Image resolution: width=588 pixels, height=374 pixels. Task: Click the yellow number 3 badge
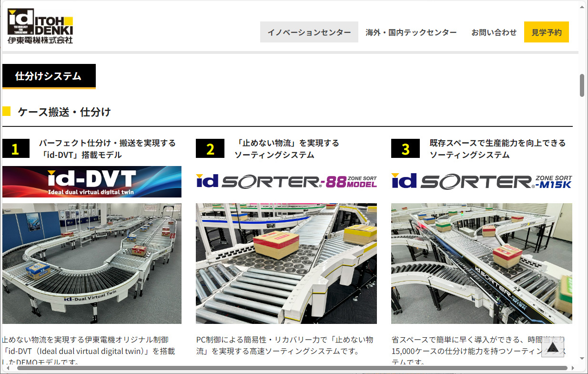[405, 149]
